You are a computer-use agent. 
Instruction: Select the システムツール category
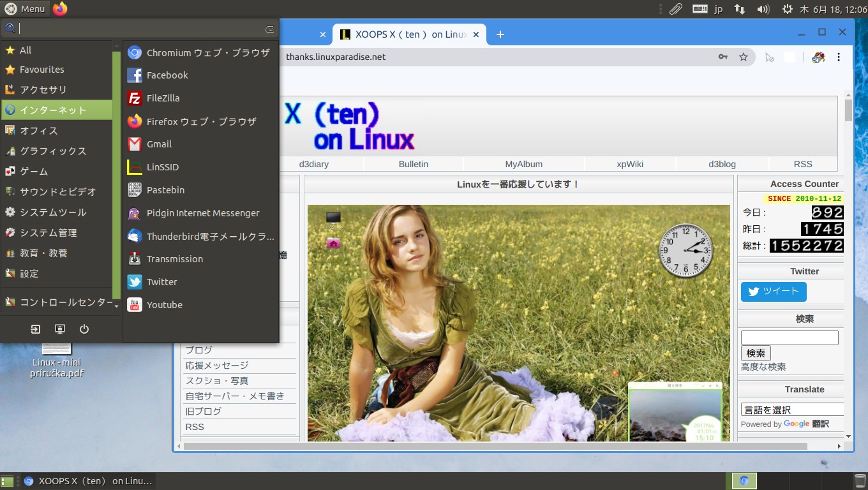pyautogui.click(x=57, y=212)
